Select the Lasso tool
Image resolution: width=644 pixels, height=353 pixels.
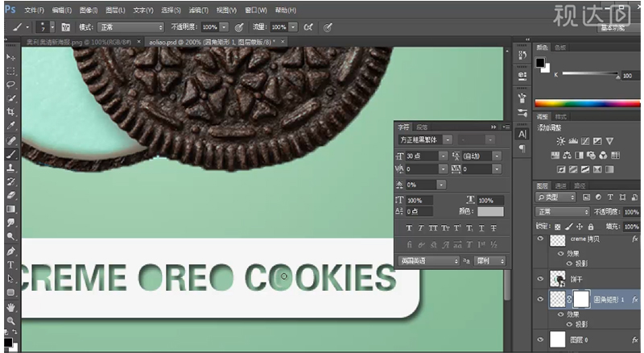click(11, 85)
